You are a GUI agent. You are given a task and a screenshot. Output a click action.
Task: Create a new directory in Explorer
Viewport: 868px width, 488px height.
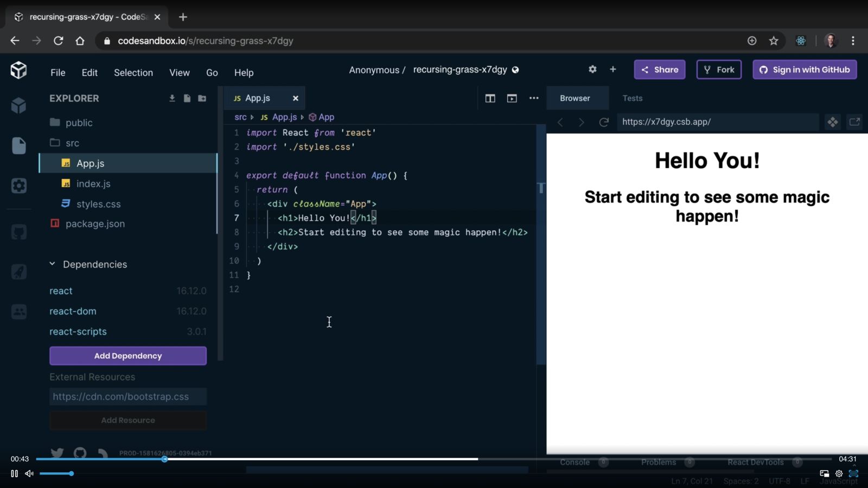[x=202, y=98]
